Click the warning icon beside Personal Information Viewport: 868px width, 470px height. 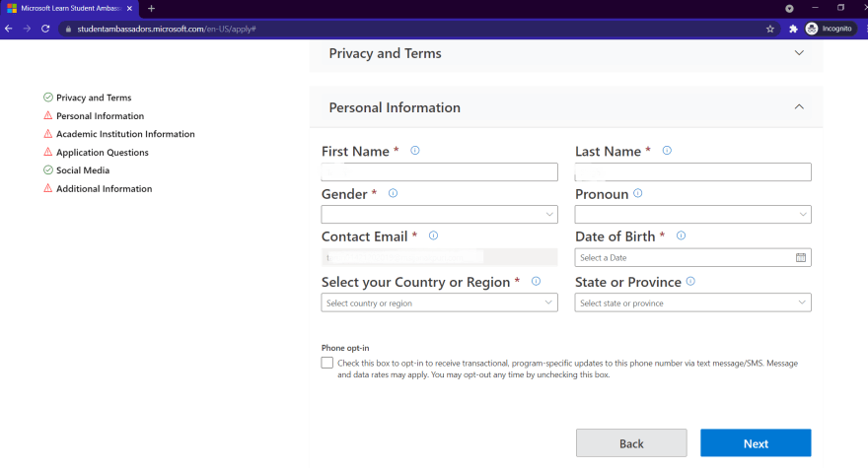coord(48,115)
